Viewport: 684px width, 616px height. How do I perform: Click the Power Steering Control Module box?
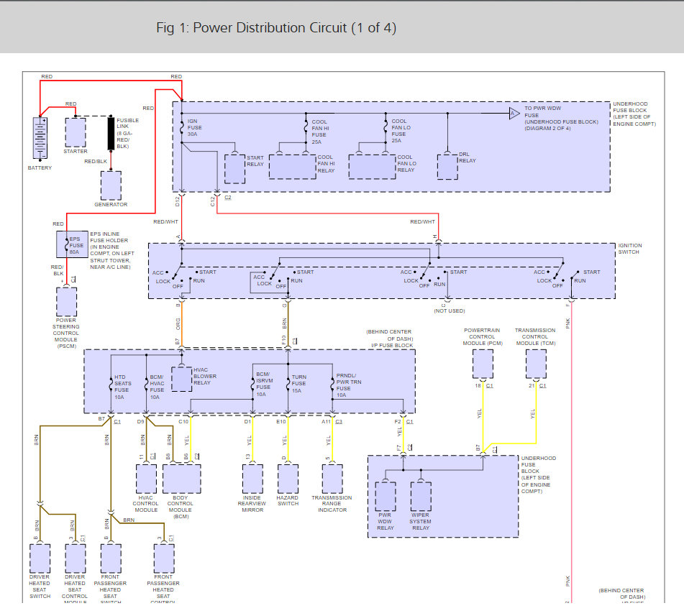coord(66,302)
